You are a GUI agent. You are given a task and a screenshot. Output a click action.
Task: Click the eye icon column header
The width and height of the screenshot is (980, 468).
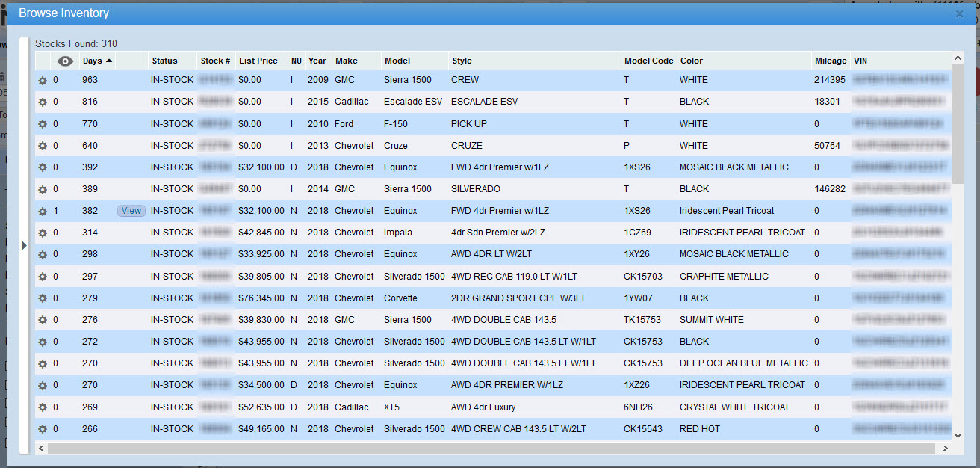point(66,61)
